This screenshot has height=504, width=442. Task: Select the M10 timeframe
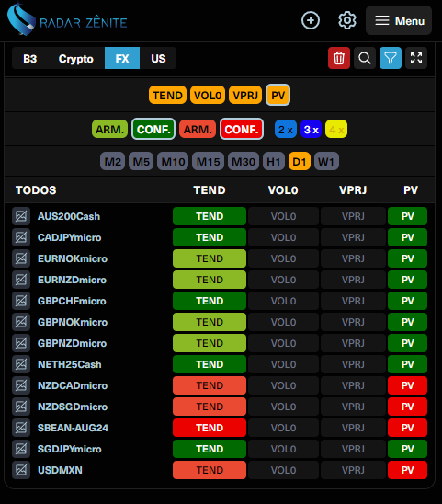[173, 161]
